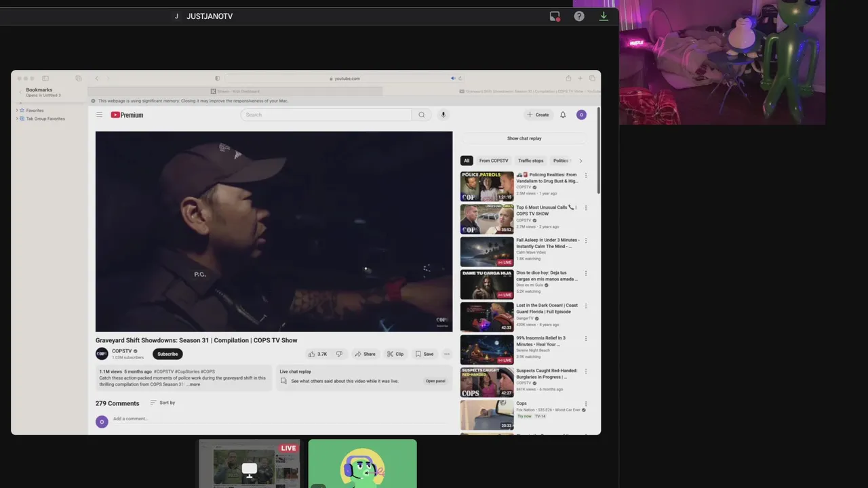
Task: Dismiss the significant memory warning banner
Action: point(94,101)
